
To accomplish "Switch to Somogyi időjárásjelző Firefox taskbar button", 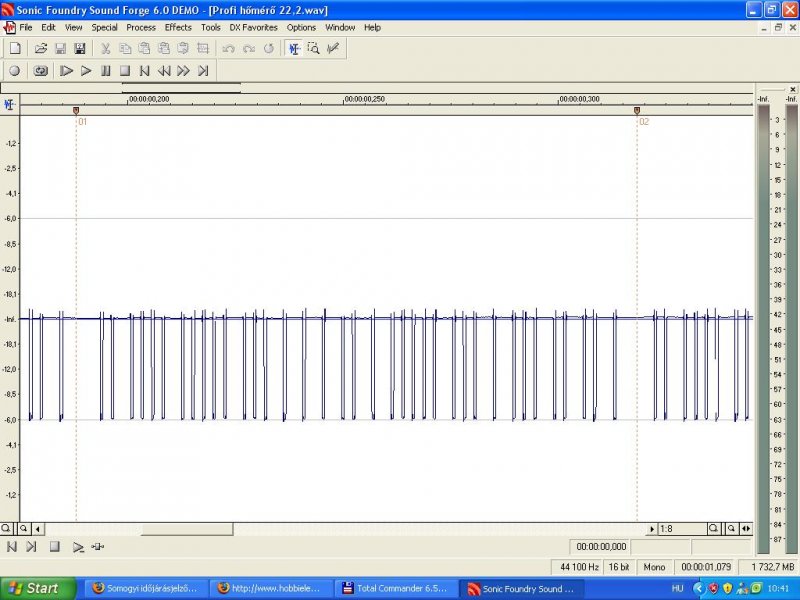I will [x=145, y=588].
